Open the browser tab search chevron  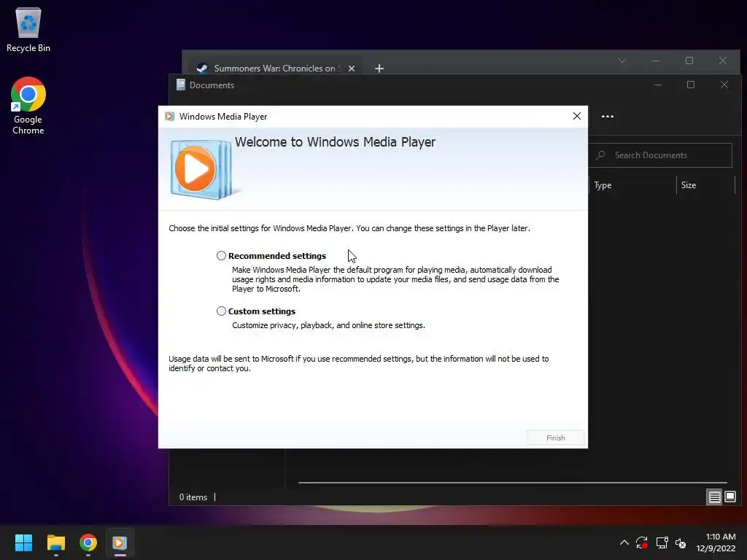(622, 61)
